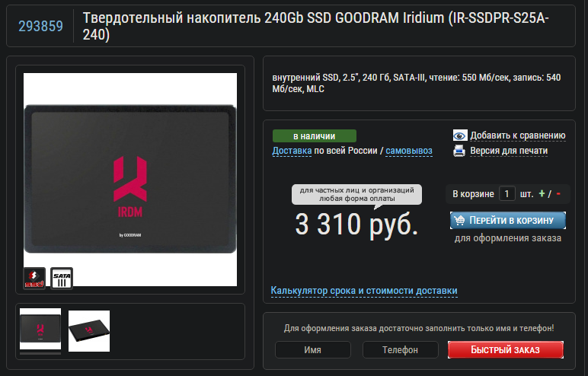Click the для оформления заказа caption
This screenshot has width=588, height=376.
(508, 238)
